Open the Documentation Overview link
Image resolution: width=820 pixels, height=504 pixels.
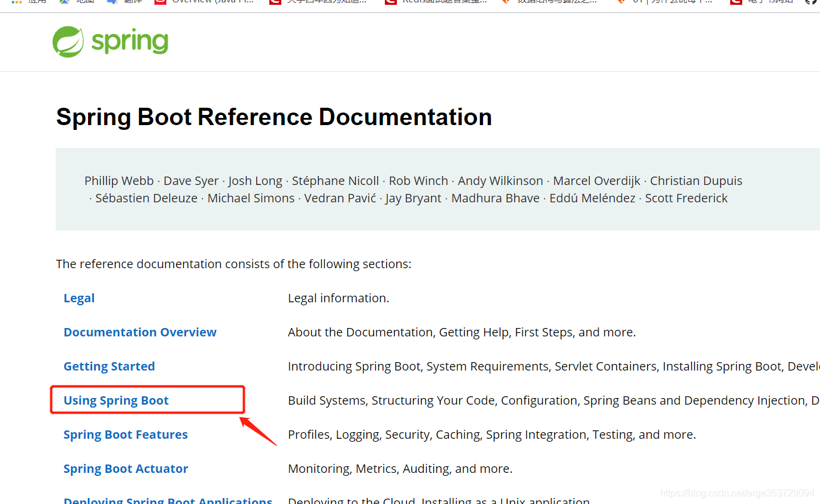(x=140, y=332)
